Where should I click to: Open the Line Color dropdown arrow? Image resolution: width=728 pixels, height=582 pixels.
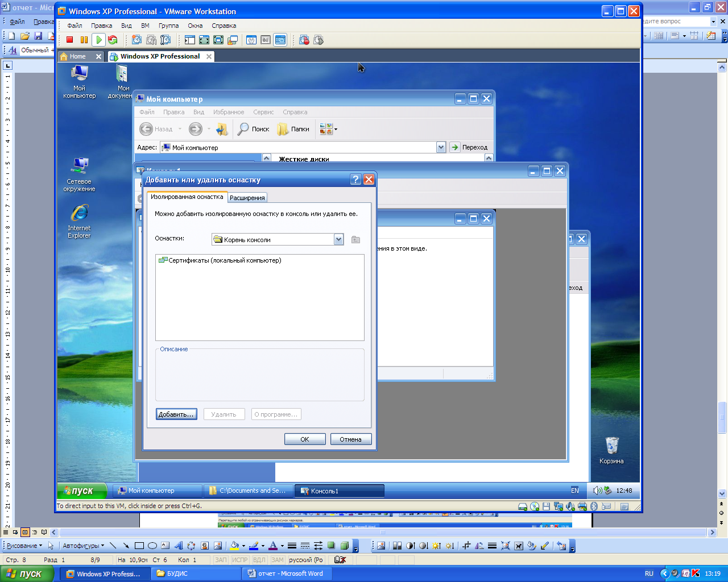pyautogui.click(x=263, y=546)
